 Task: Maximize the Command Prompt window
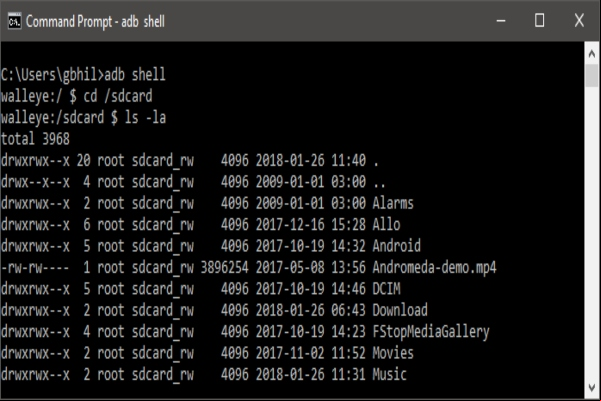pos(539,21)
